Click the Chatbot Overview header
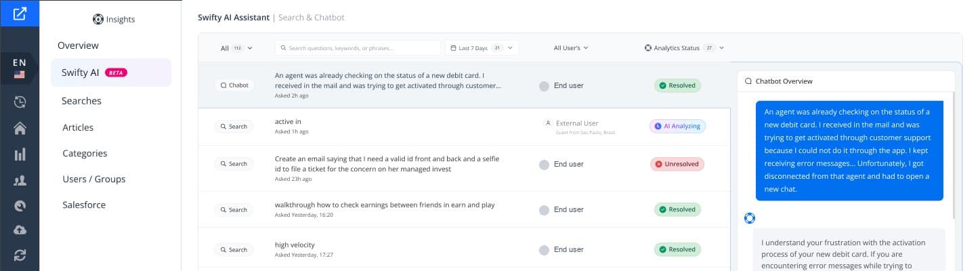Image resolution: width=980 pixels, height=271 pixels. pyautogui.click(x=784, y=81)
